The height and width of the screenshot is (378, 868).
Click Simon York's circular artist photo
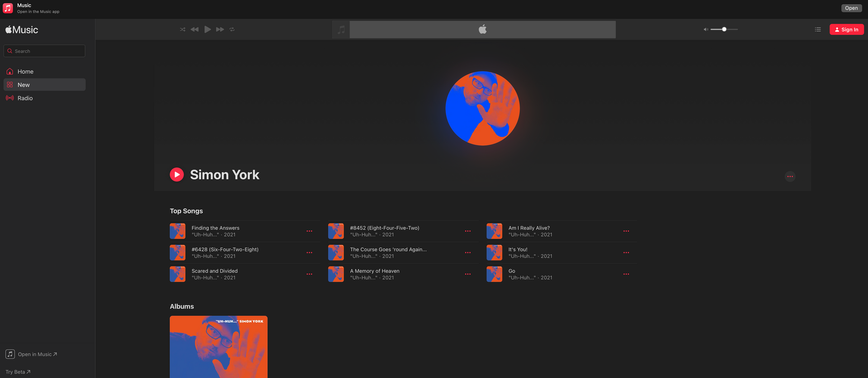tap(482, 109)
